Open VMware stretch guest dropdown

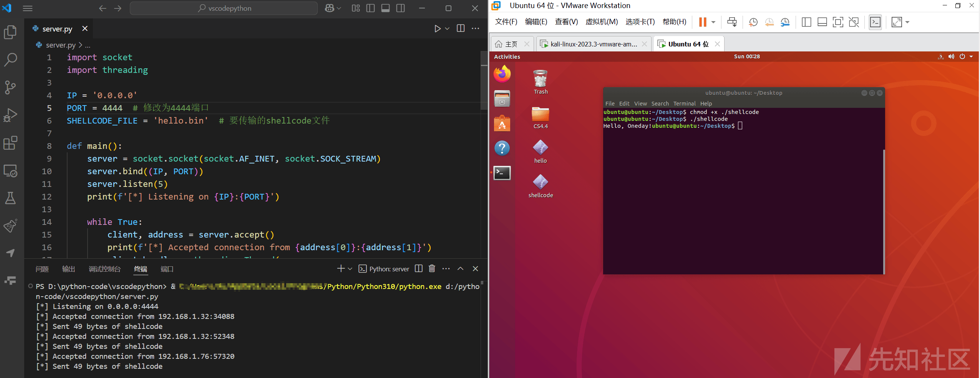(907, 22)
